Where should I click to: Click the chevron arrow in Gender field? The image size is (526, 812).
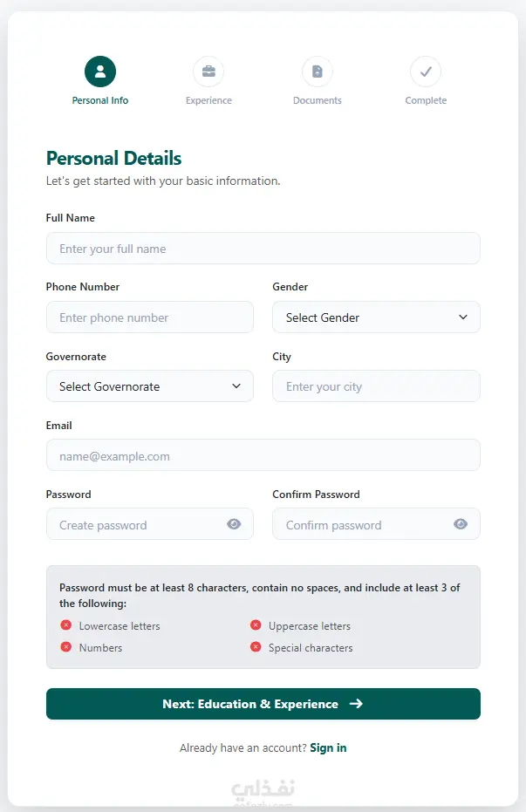(x=463, y=317)
